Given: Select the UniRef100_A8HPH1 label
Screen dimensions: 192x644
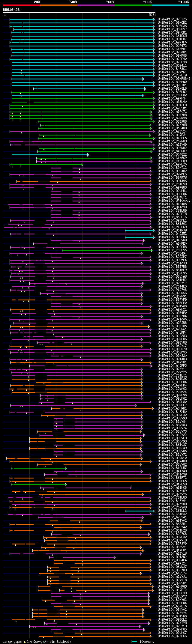Looking at the screenshot, I should coord(172,408).
